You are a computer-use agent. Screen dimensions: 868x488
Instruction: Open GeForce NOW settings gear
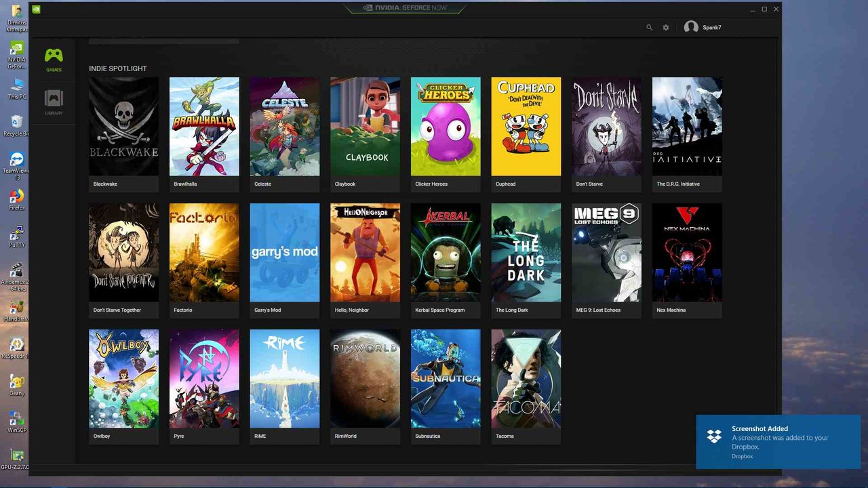pyautogui.click(x=666, y=28)
